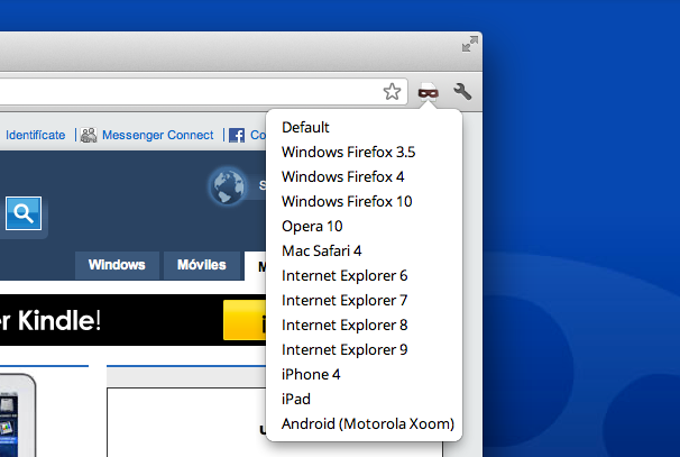Click the globe language icon
This screenshot has height=457, width=680.
point(228,186)
